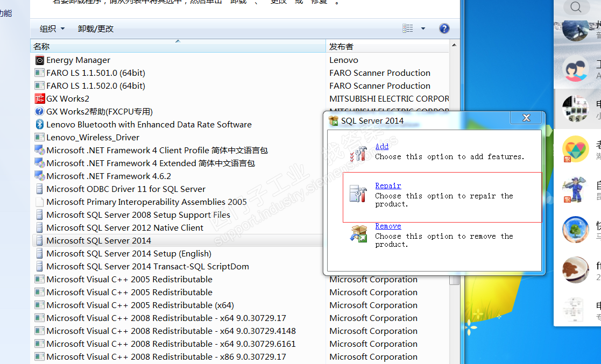
Task: Select the colorful heart avatar contact
Action: 575,149
